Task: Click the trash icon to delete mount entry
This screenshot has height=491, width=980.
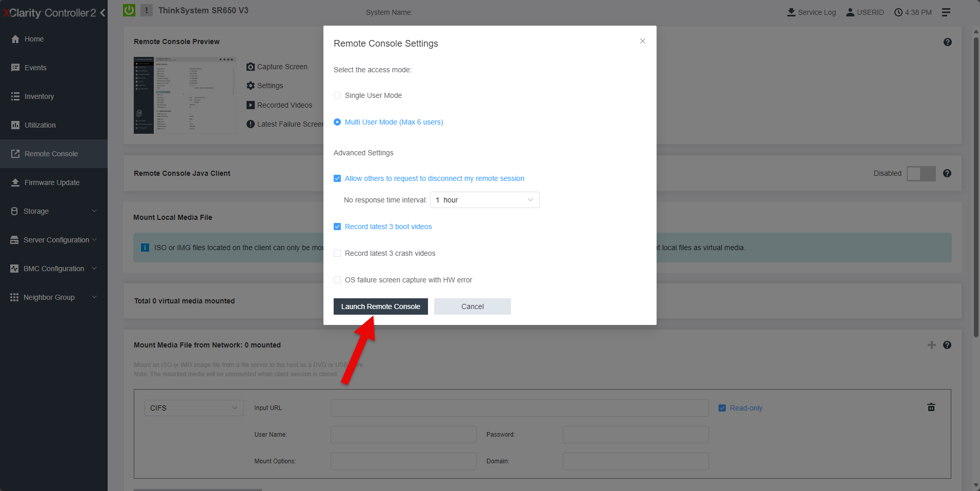Action: point(931,407)
